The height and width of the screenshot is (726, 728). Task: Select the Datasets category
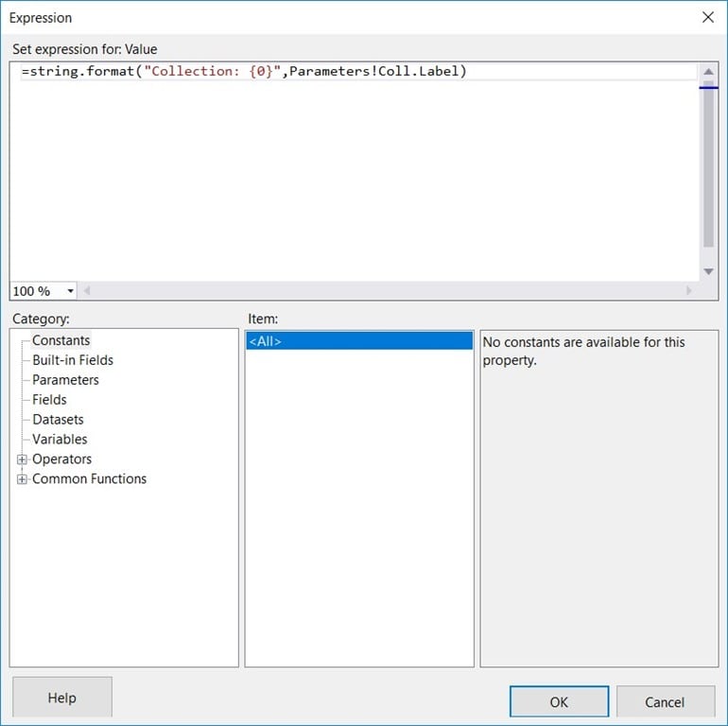pos(58,420)
